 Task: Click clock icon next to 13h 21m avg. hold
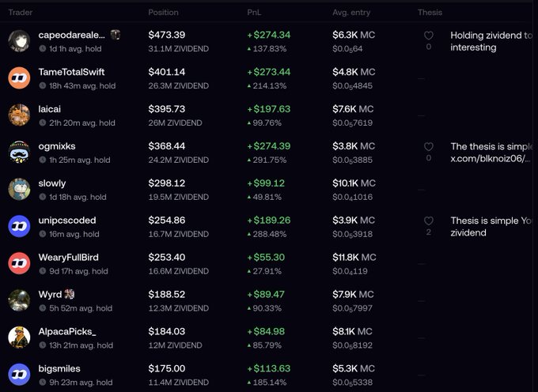pyautogui.click(x=42, y=345)
